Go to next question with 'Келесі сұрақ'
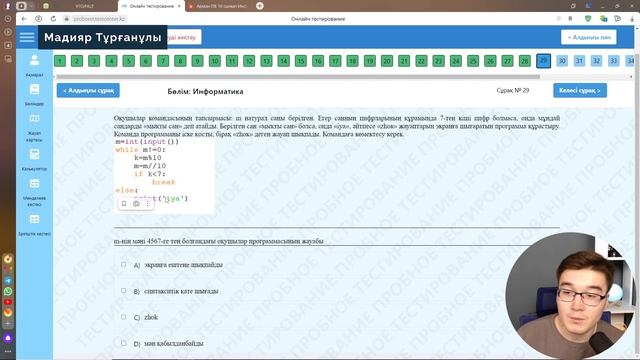The width and height of the screenshot is (640, 360). point(580,90)
